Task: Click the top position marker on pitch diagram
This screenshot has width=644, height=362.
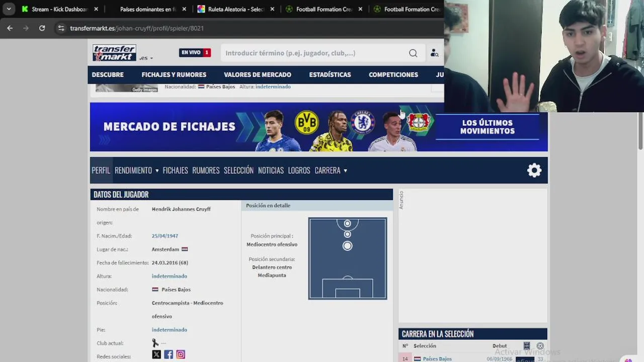Action: click(347, 223)
